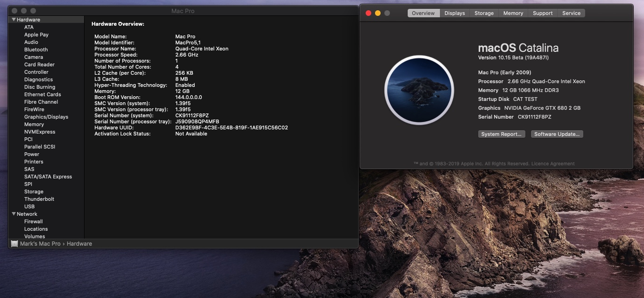Switch to the Support tab
Screen dimensions: 644x298
543,13
